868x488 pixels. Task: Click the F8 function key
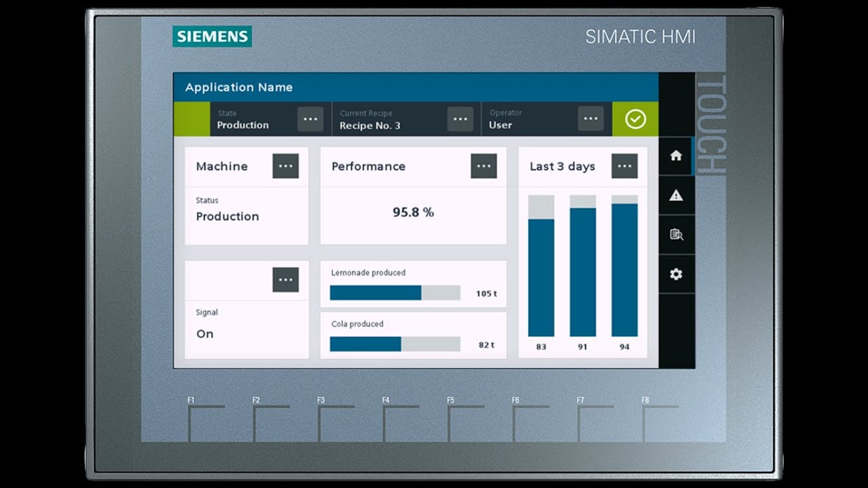[660, 420]
